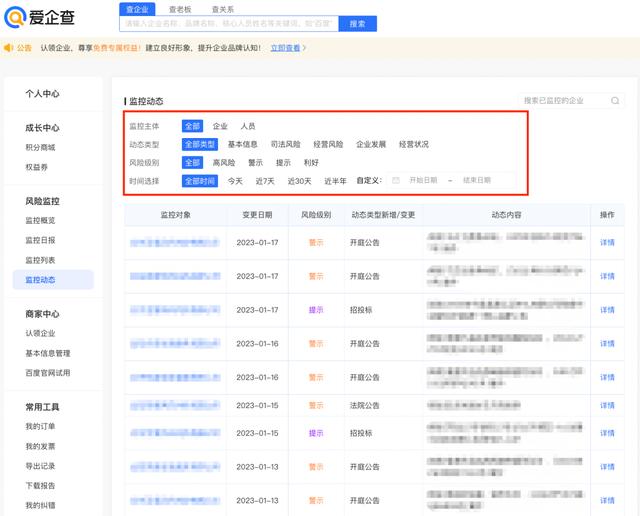640x516 pixels.
Task: Click the 公告 speaker icon
Action: pos(8,48)
